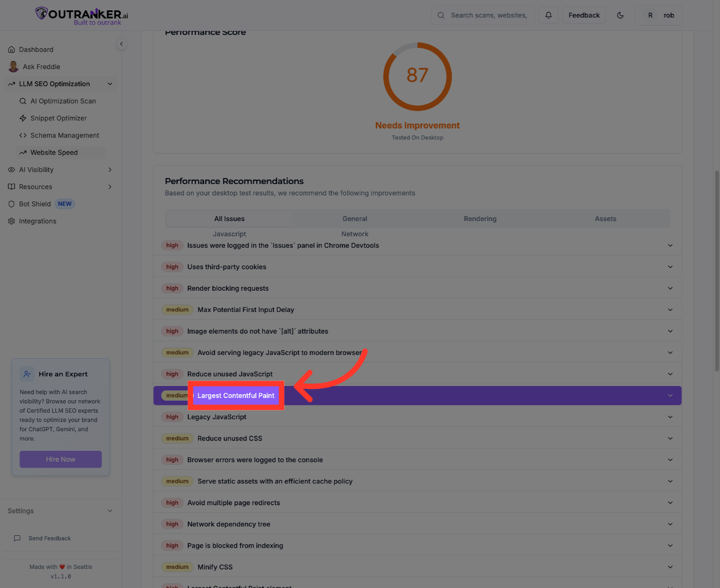Select the Snippet Optimizer lightning icon

[x=23, y=118]
